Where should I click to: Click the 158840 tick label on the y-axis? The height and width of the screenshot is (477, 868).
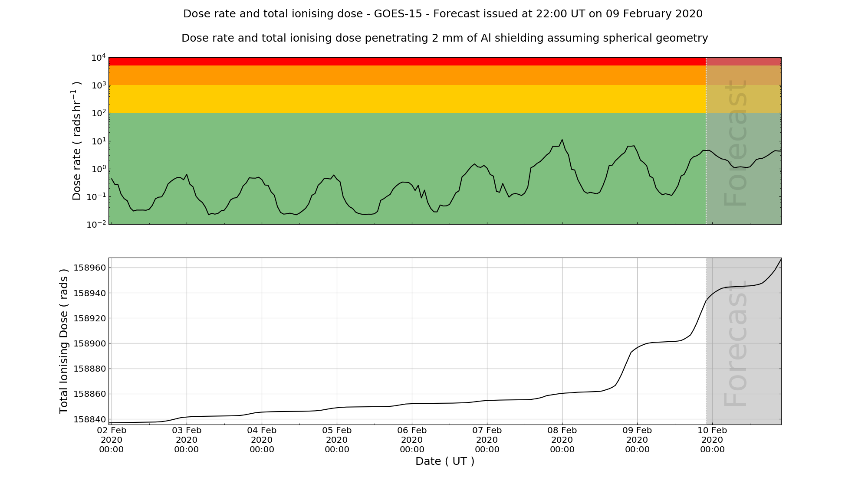pos(89,419)
